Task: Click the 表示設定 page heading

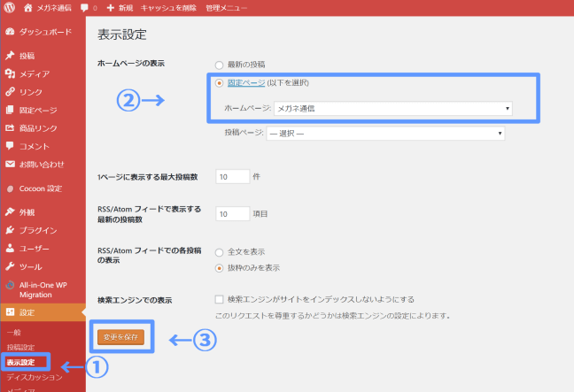Action: coord(122,35)
